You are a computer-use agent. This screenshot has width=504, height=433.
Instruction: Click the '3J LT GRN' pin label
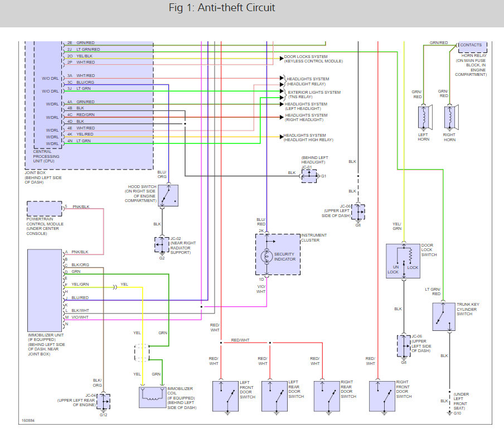[79, 89]
